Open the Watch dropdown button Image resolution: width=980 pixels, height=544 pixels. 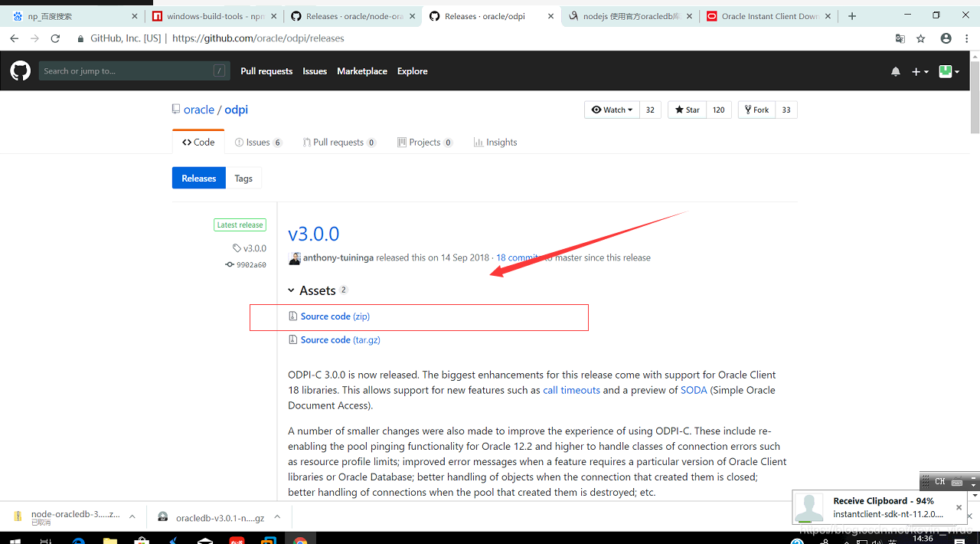pos(612,110)
